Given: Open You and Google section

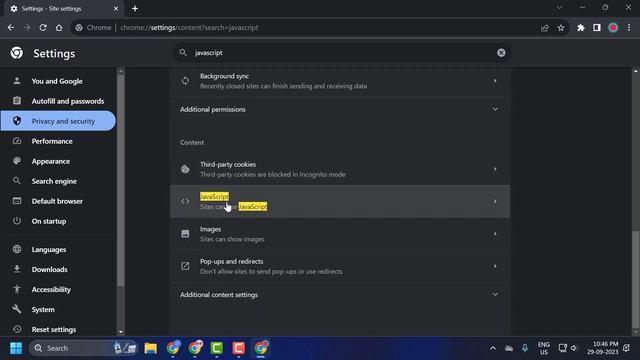Looking at the screenshot, I should click(x=58, y=81).
